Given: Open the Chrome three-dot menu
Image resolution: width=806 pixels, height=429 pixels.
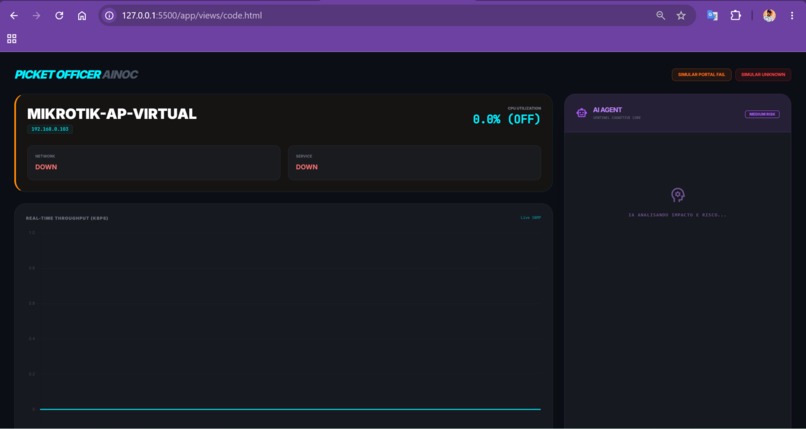Looking at the screenshot, I should 792,15.
